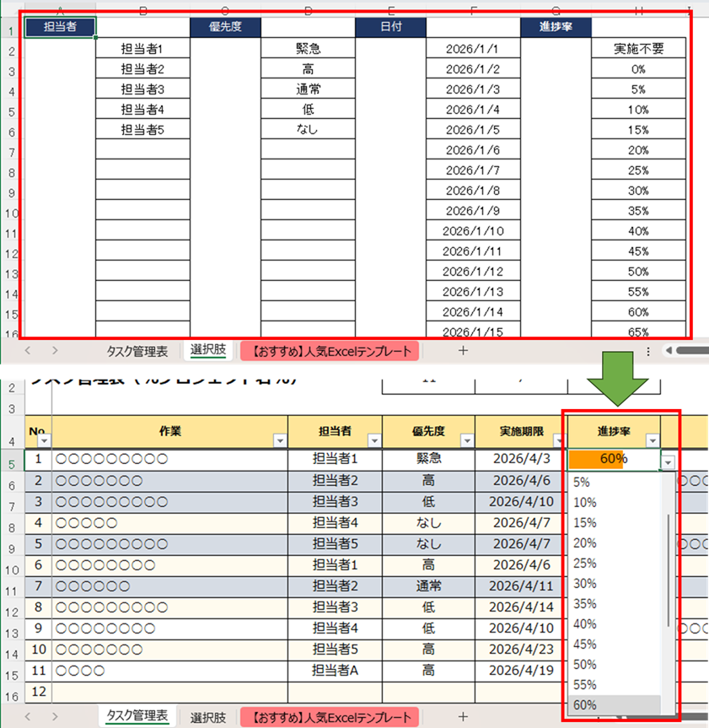Open the 担当者 column filter dropdown

click(x=375, y=440)
